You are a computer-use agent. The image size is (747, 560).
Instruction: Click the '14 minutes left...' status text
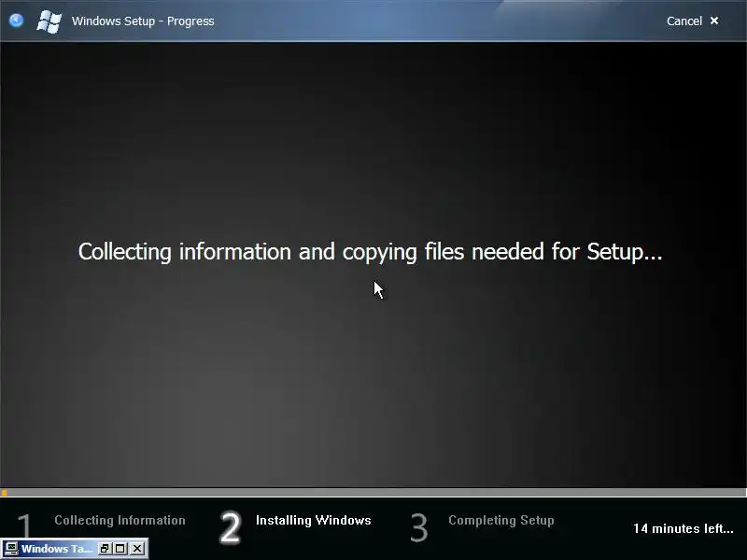pyautogui.click(x=684, y=528)
